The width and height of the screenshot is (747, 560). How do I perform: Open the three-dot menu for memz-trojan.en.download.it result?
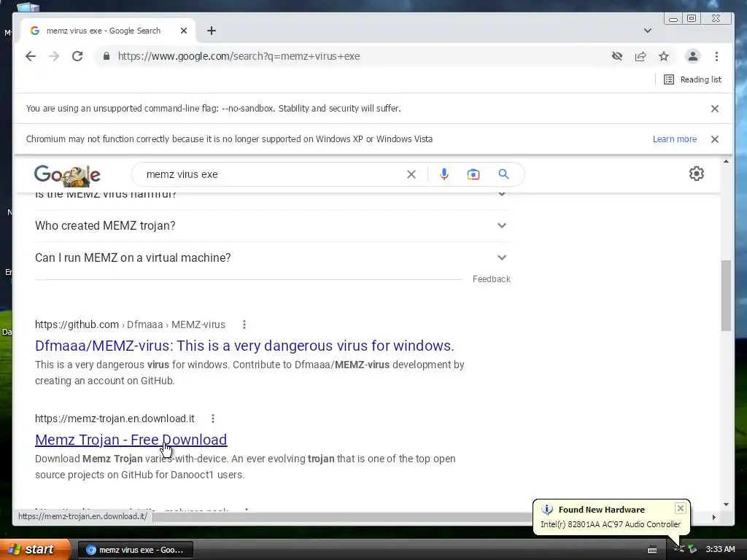[213, 419]
